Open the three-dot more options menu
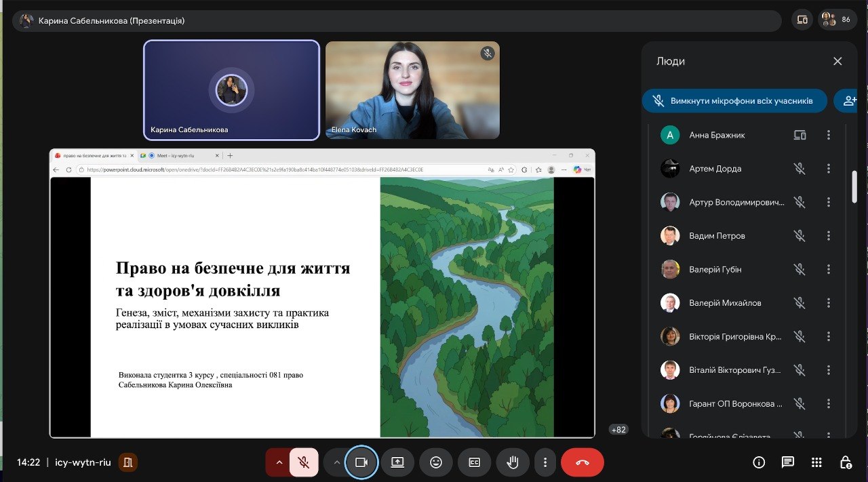 (545, 462)
